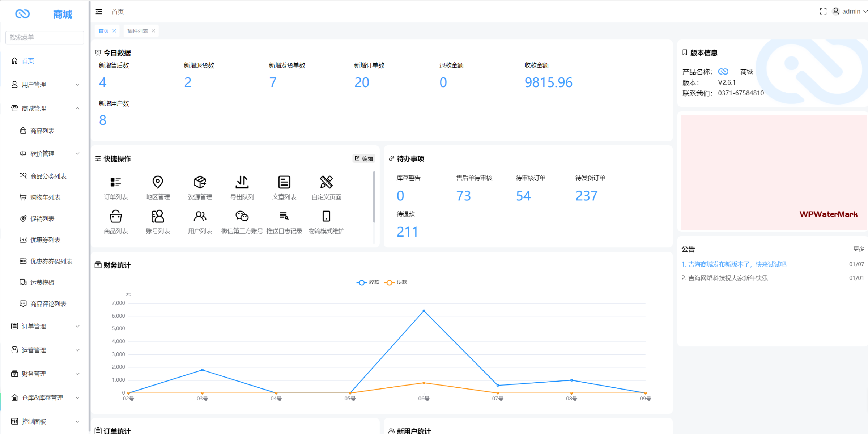Click the 微信第三方账号 WeChat icon
This screenshot has height=434, width=868.
coord(242,216)
